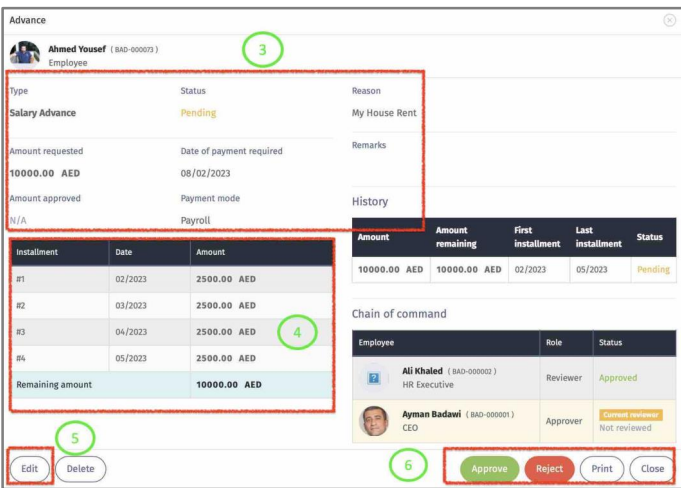Image resolution: width=681 pixels, height=488 pixels.
Task: Select installment #2 dated 03/2023
Action: [x=170, y=305]
